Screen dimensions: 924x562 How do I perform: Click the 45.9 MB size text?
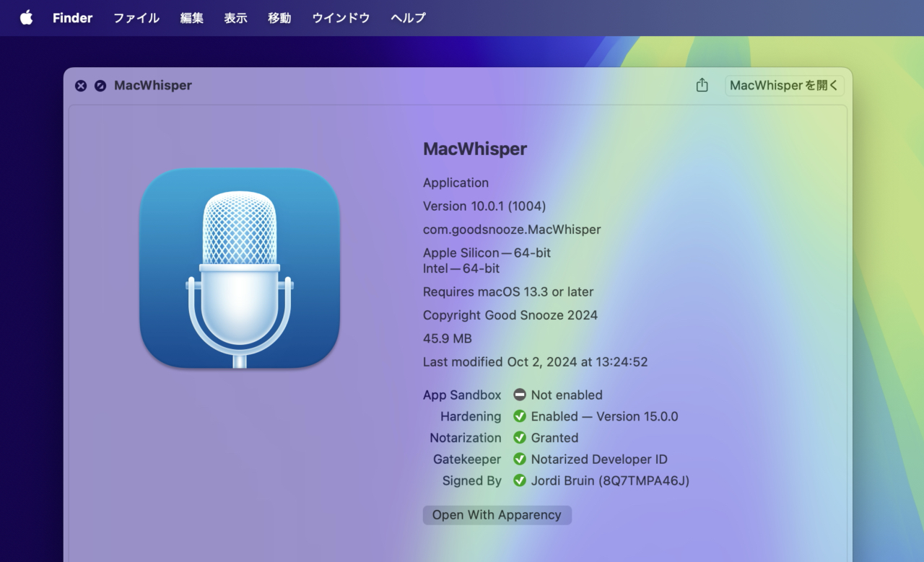pos(448,338)
